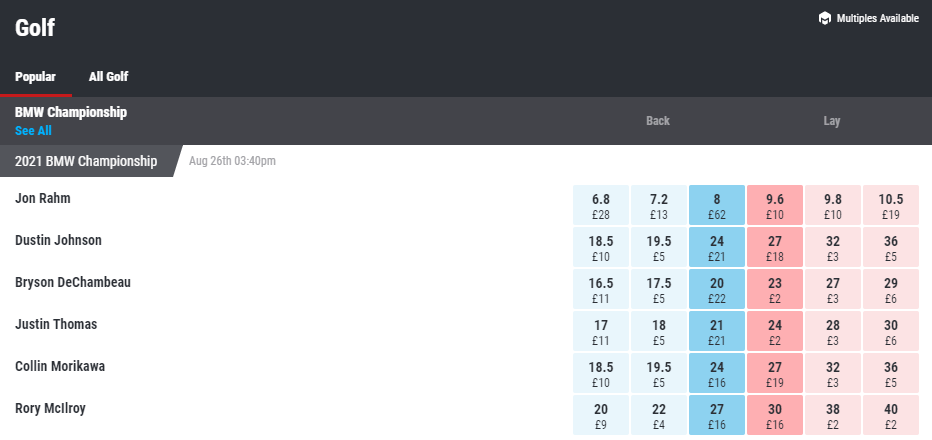Screen dimensions: 932x440
Task: Click the Multiples Available label
Action: tap(877, 18)
